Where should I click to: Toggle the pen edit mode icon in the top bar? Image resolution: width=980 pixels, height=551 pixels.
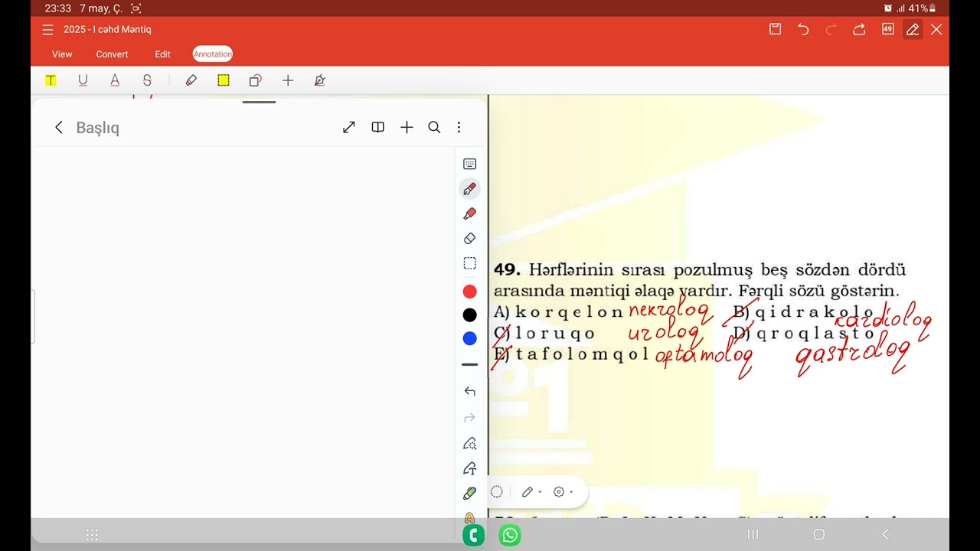point(912,29)
